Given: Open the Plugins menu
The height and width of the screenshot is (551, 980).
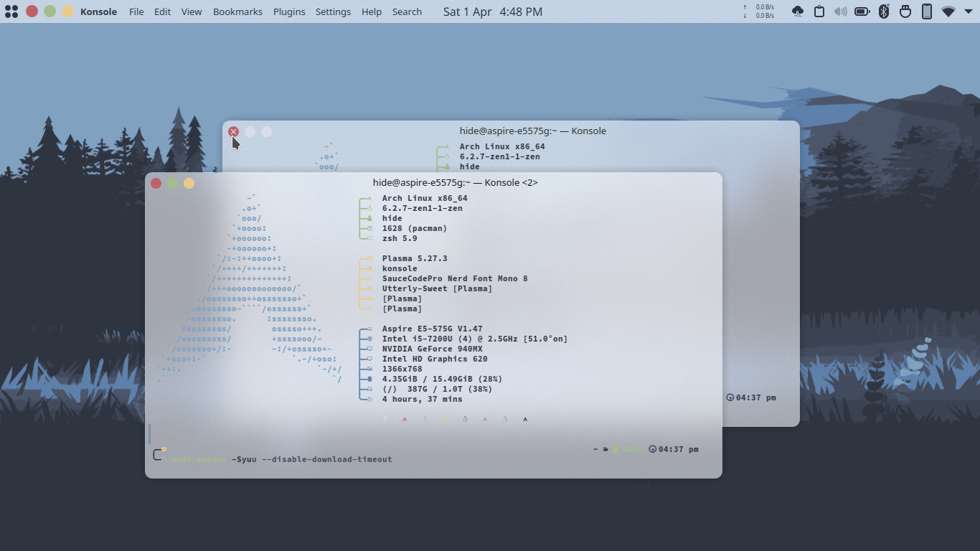Looking at the screenshot, I should pos(289,11).
